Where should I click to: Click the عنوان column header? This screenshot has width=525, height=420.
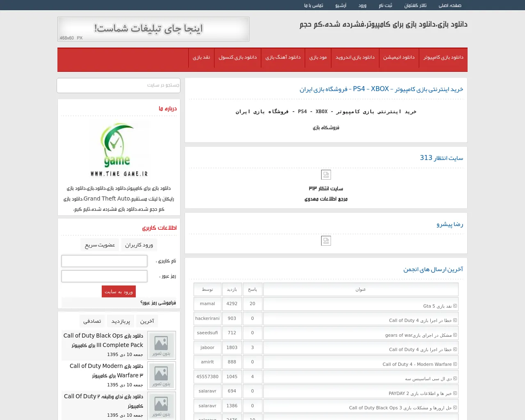[361, 290]
